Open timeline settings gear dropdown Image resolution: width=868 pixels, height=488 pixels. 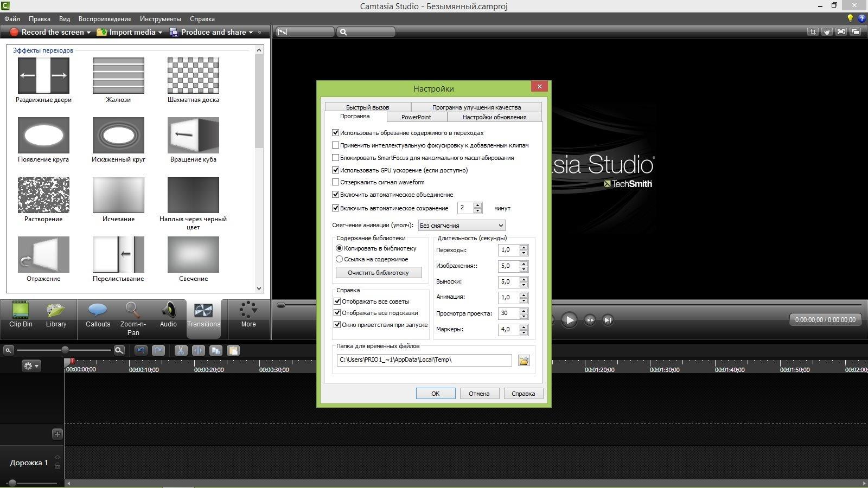tap(31, 366)
